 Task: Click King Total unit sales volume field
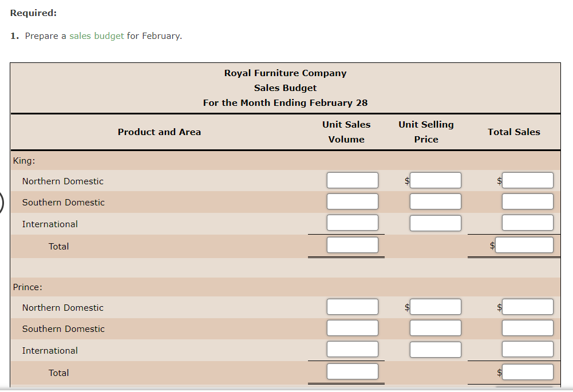pos(352,246)
